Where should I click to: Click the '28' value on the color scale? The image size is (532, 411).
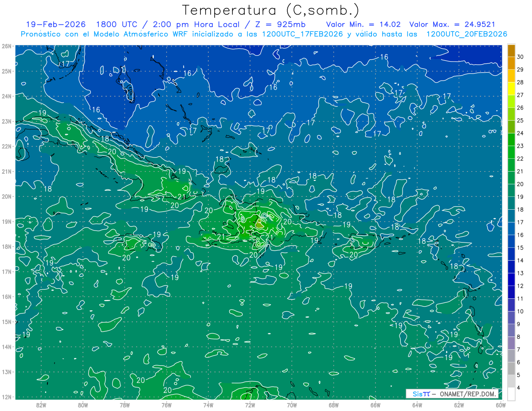point(520,82)
